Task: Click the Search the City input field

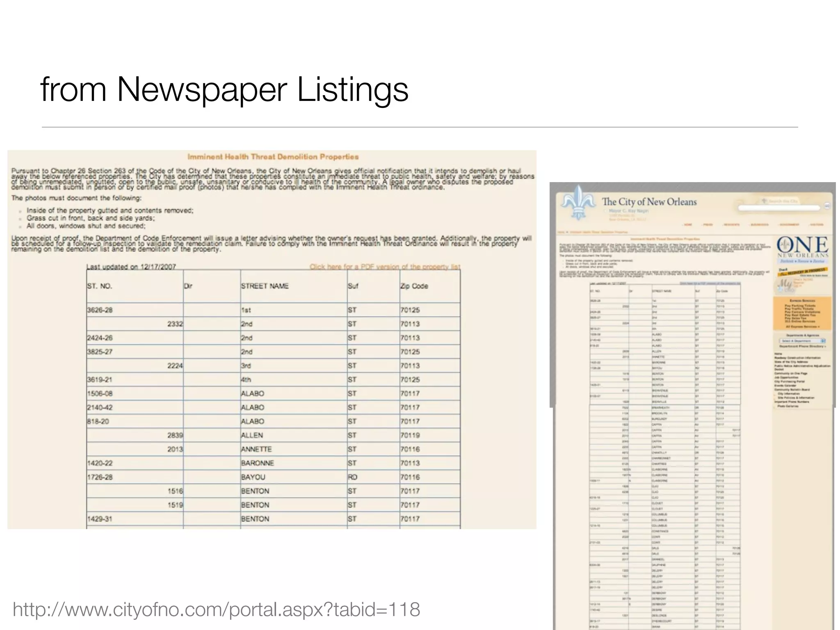Action: tap(779, 208)
